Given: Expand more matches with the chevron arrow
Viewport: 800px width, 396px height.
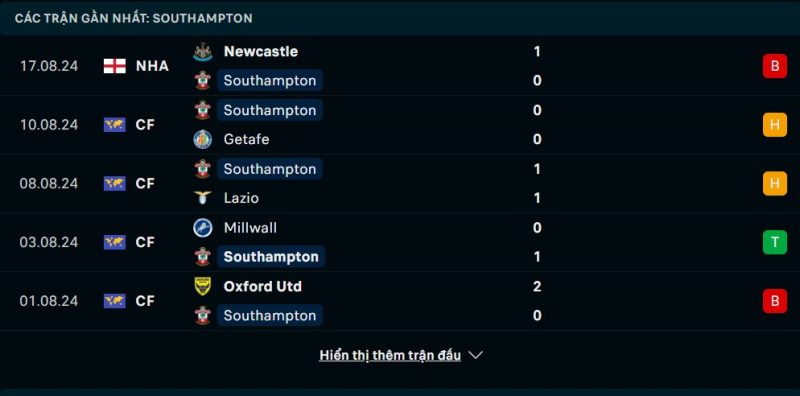Looking at the screenshot, I should (476, 355).
